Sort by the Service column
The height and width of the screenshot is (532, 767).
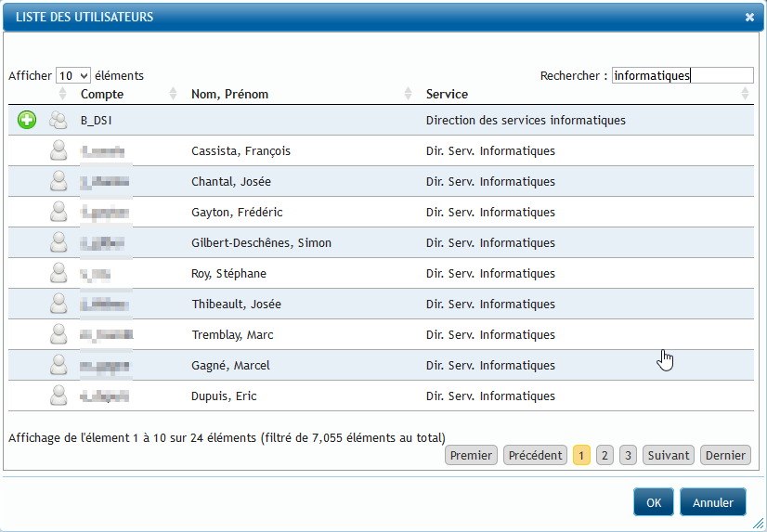[447, 94]
